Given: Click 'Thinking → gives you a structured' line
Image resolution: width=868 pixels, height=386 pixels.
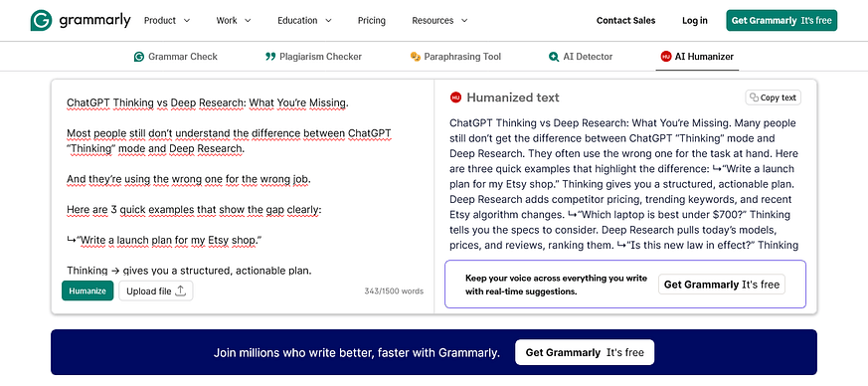Looking at the screenshot, I should pos(189,271).
